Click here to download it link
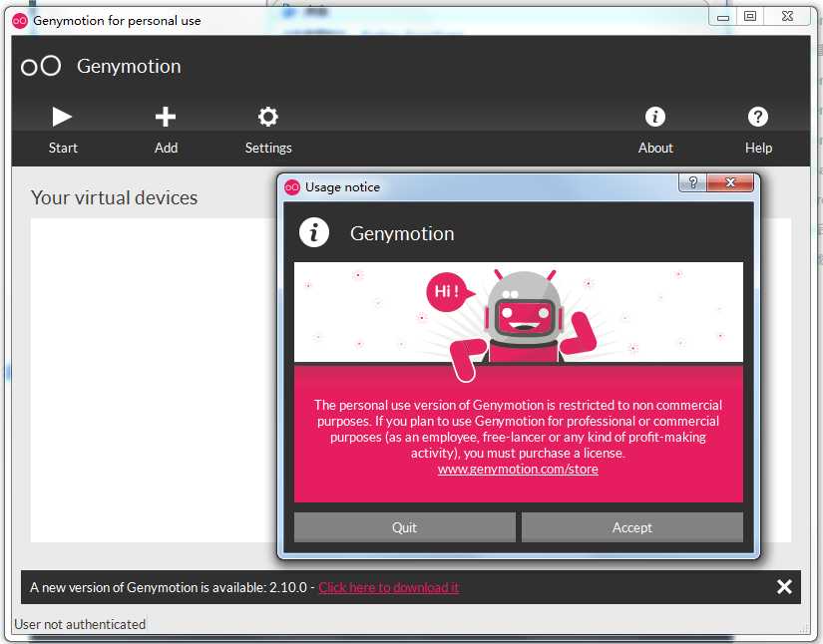823x644 pixels. [x=388, y=587]
